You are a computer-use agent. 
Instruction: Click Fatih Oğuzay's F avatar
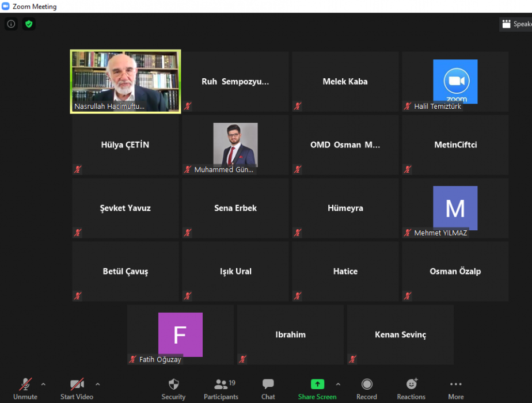181,334
